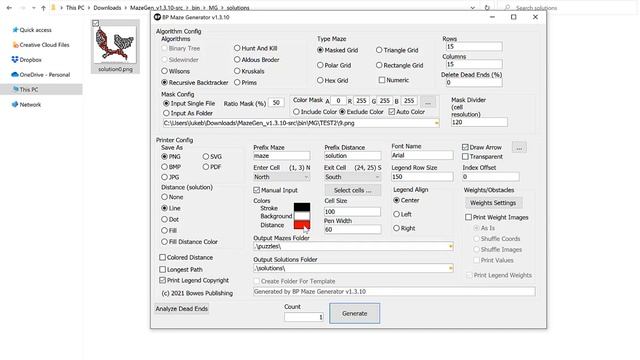Open the Exit Cell South dropdown

pos(352,177)
